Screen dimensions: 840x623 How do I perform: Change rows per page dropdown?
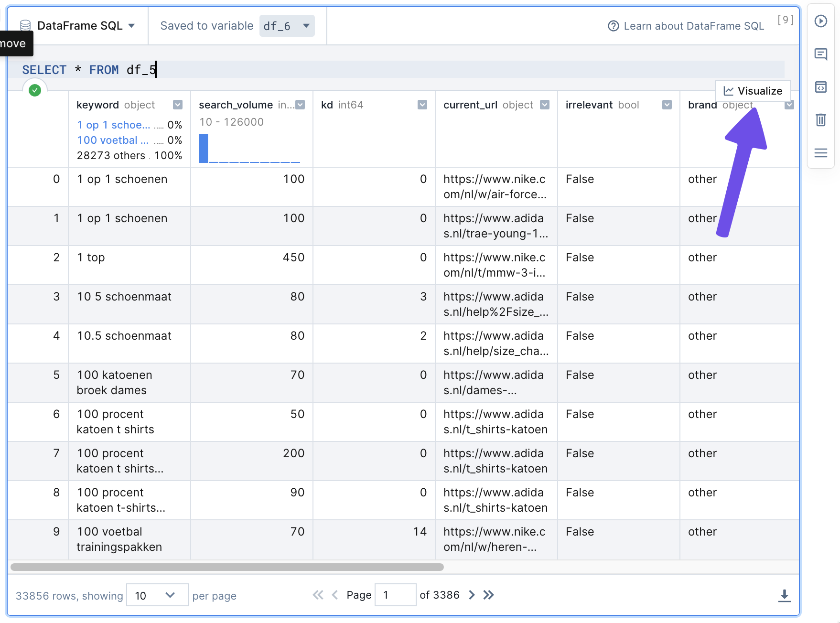[157, 595]
